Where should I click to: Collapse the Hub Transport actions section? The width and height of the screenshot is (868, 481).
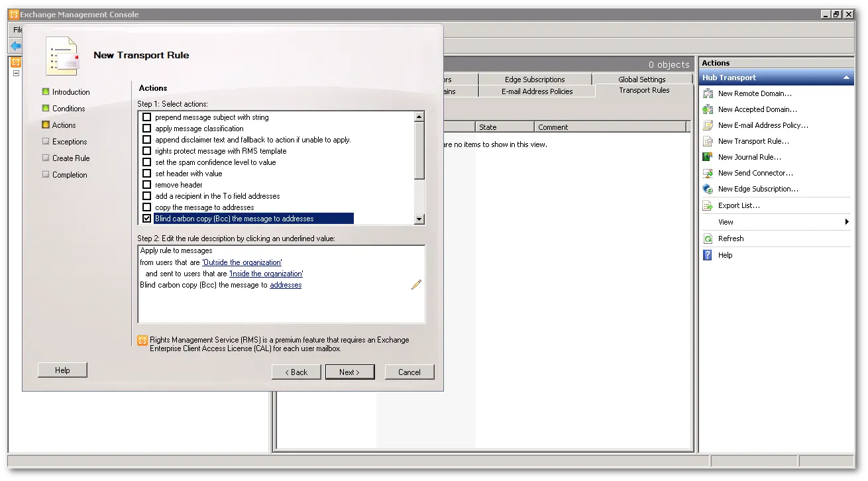point(846,78)
